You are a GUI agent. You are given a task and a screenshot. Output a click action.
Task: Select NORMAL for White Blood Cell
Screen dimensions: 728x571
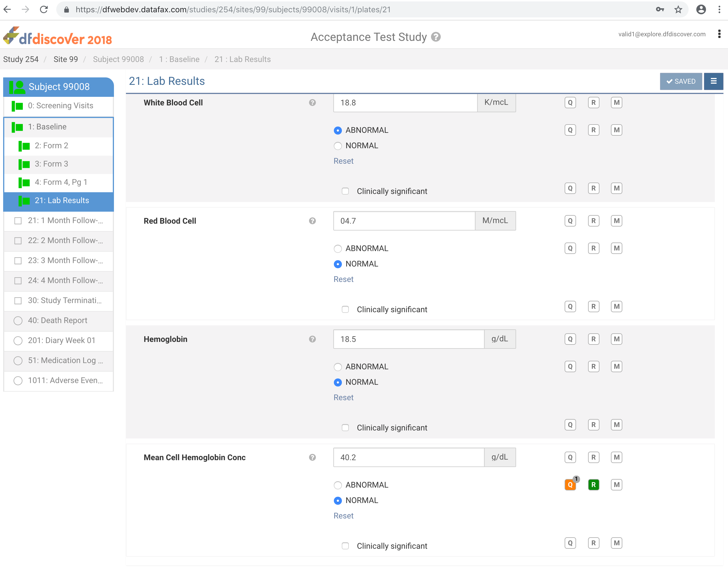[338, 146]
